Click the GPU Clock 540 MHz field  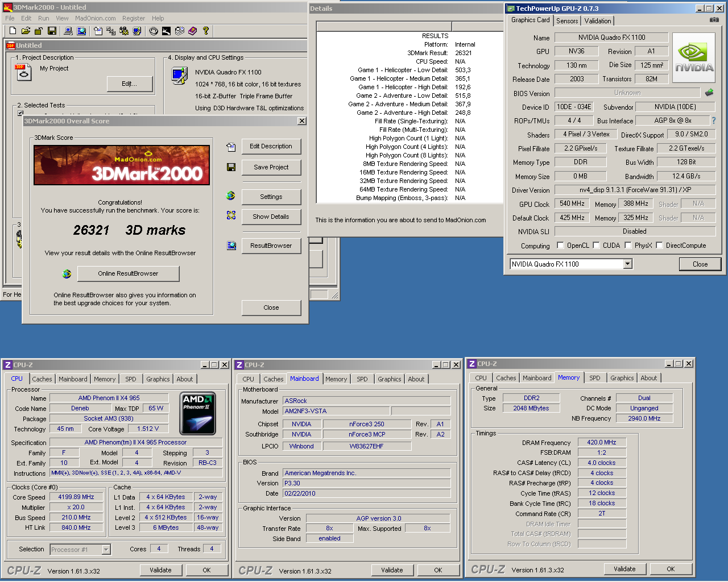tap(572, 203)
